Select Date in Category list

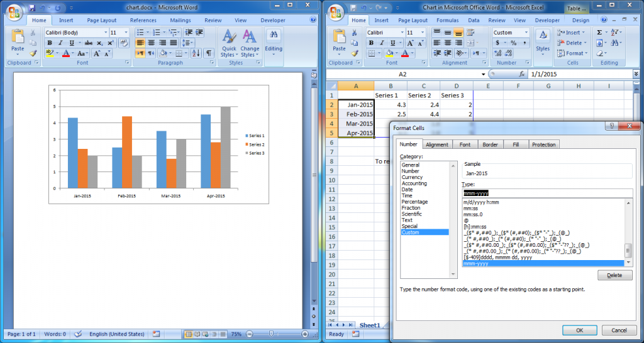(x=408, y=190)
